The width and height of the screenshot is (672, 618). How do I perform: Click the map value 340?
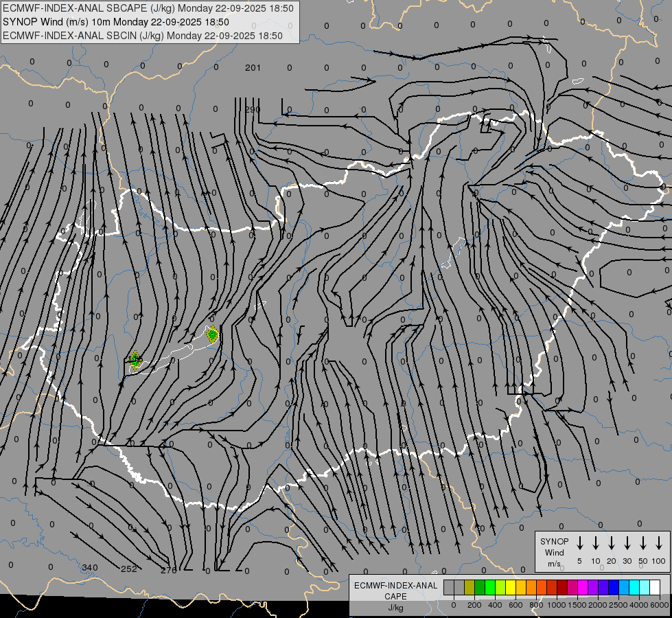(89, 568)
